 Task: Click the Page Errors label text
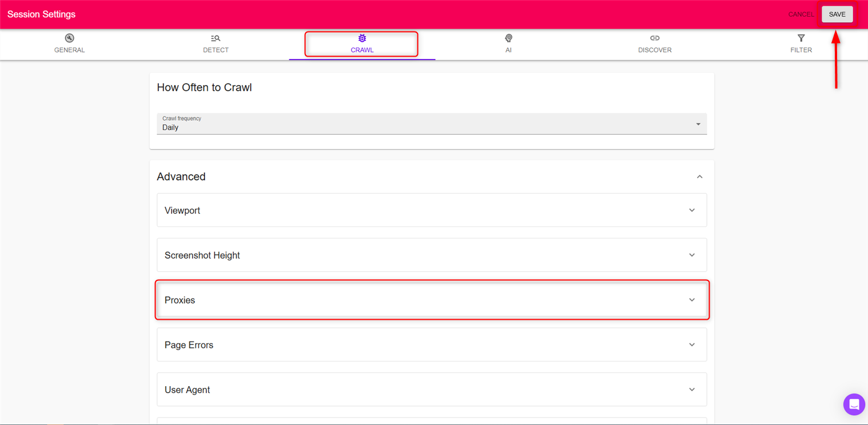click(189, 345)
